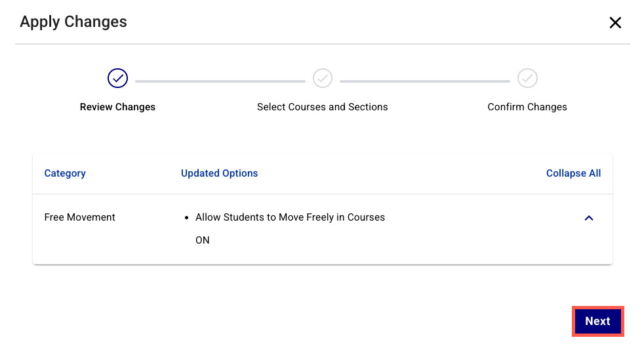Select the Select Courses and Sections step circle
The width and height of the screenshot is (644, 346).
[323, 78]
